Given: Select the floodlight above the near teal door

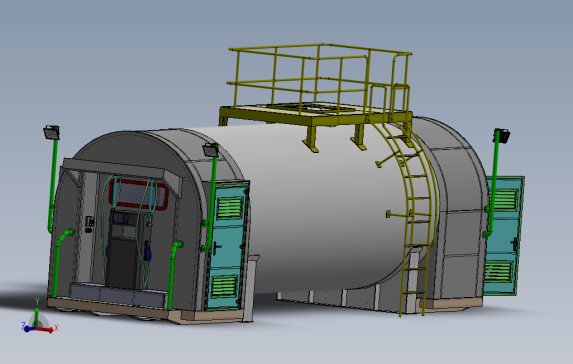Looking at the screenshot, I should [210, 150].
